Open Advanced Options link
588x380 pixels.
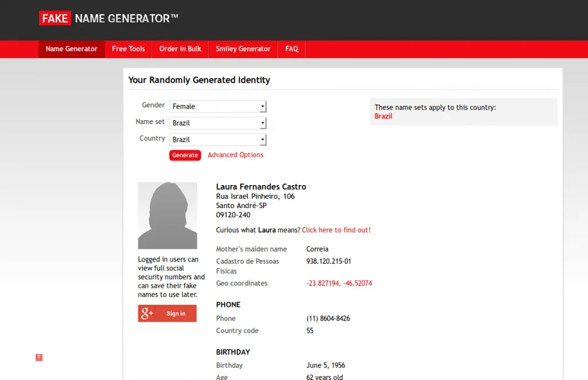tap(235, 155)
